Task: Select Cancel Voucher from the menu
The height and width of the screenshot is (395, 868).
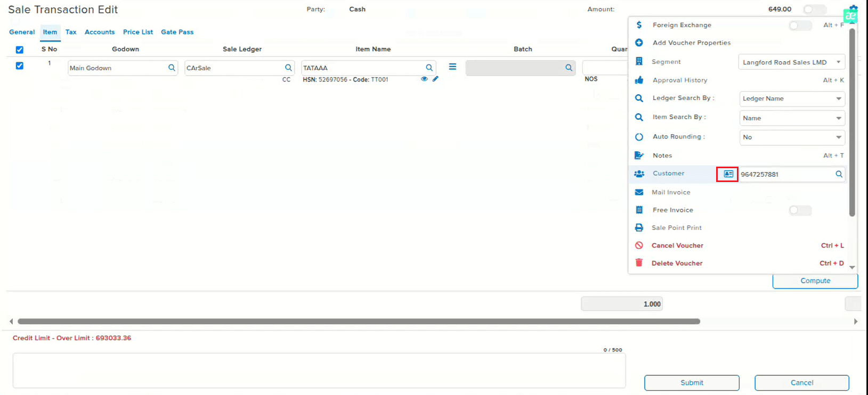Action: tap(677, 245)
